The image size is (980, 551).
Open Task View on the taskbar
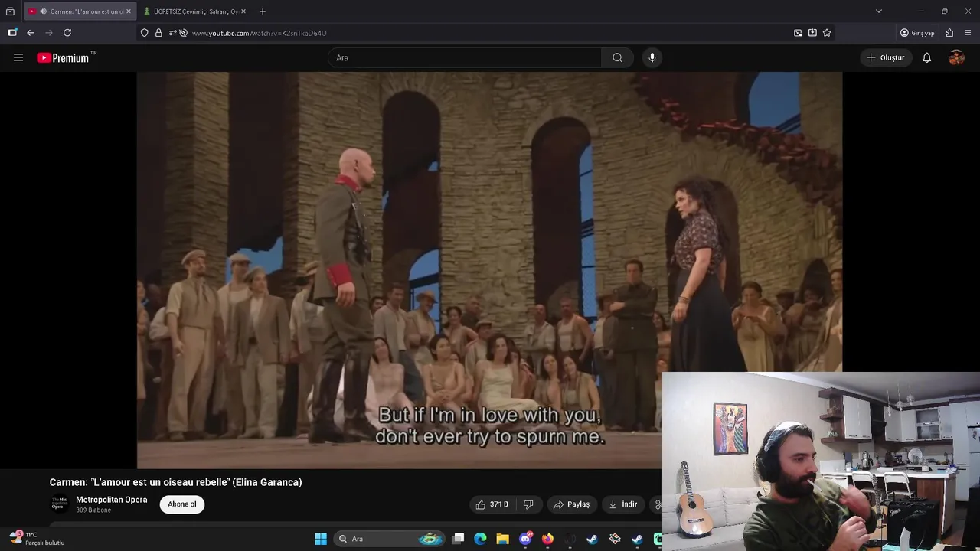[x=458, y=539]
